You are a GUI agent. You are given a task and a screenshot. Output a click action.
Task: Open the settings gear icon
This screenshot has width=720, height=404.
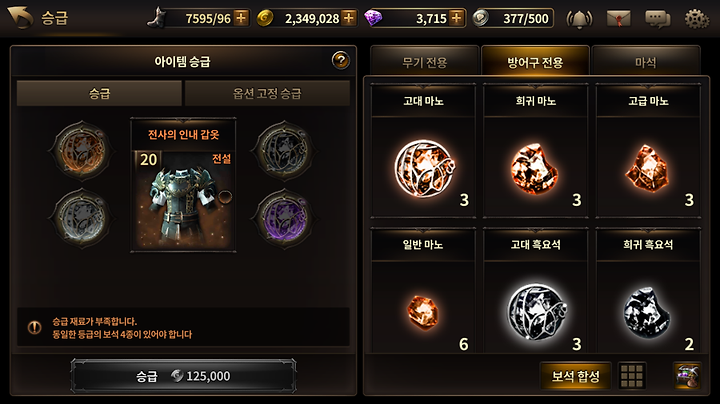[x=697, y=19]
